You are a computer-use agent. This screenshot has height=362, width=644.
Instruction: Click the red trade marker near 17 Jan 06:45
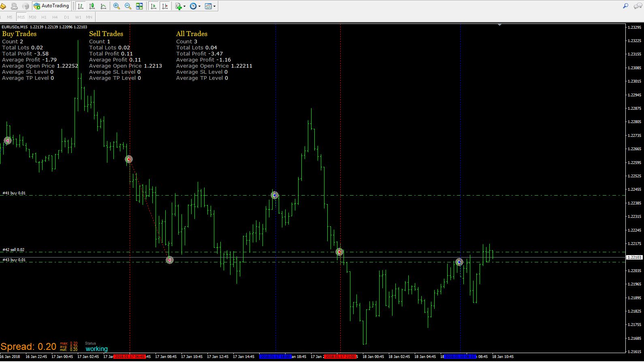click(129, 159)
